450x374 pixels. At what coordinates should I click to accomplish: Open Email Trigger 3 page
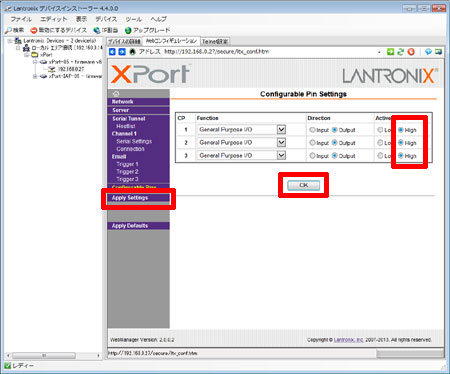(127, 179)
